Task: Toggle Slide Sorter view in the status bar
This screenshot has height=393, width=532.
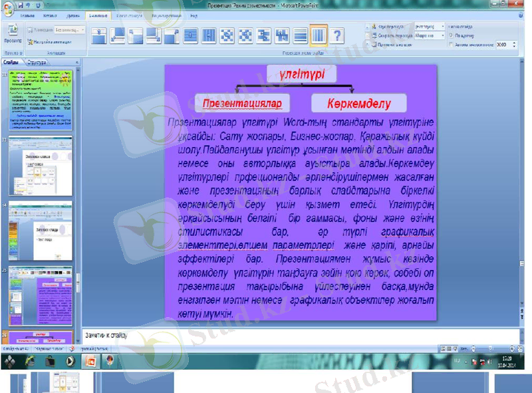Action: tap(449, 348)
